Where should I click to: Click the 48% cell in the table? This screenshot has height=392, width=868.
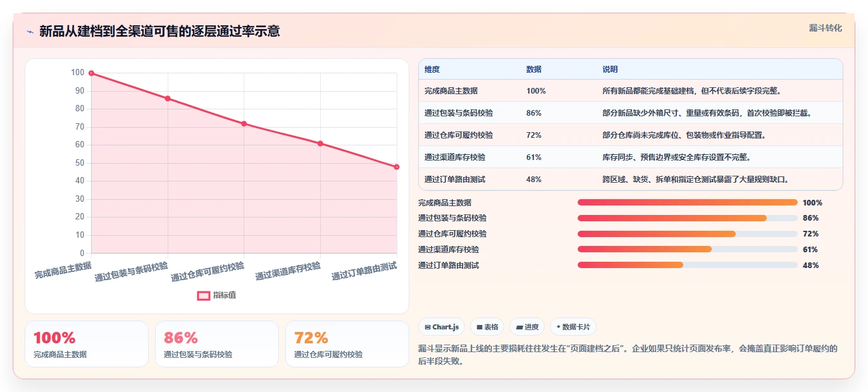534,180
